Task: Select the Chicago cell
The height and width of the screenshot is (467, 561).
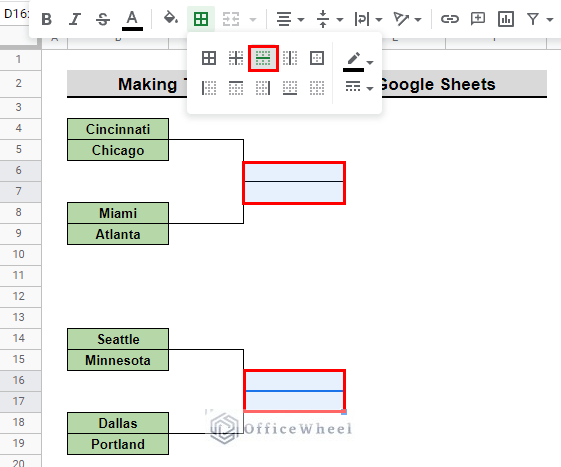Action: pyautogui.click(x=118, y=150)
